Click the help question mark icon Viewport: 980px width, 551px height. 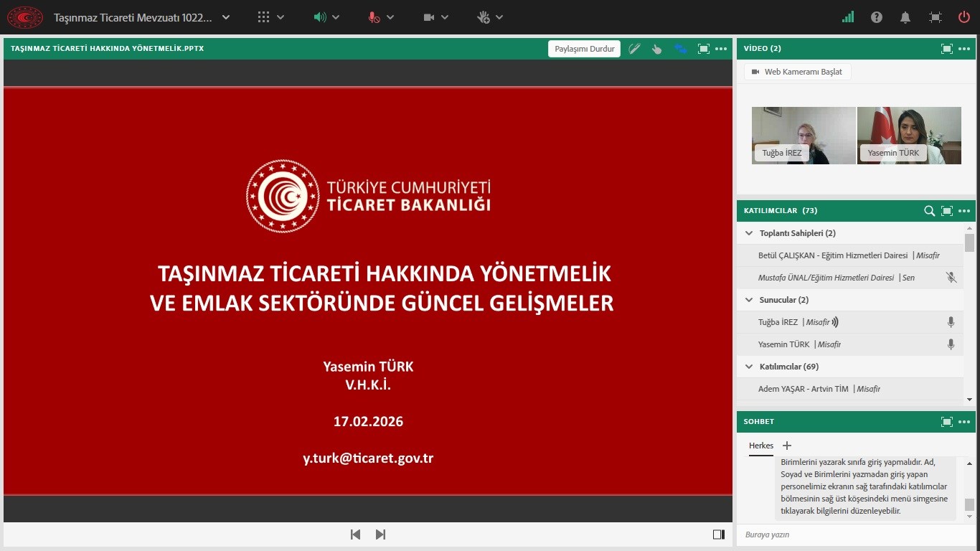(877, 17)
